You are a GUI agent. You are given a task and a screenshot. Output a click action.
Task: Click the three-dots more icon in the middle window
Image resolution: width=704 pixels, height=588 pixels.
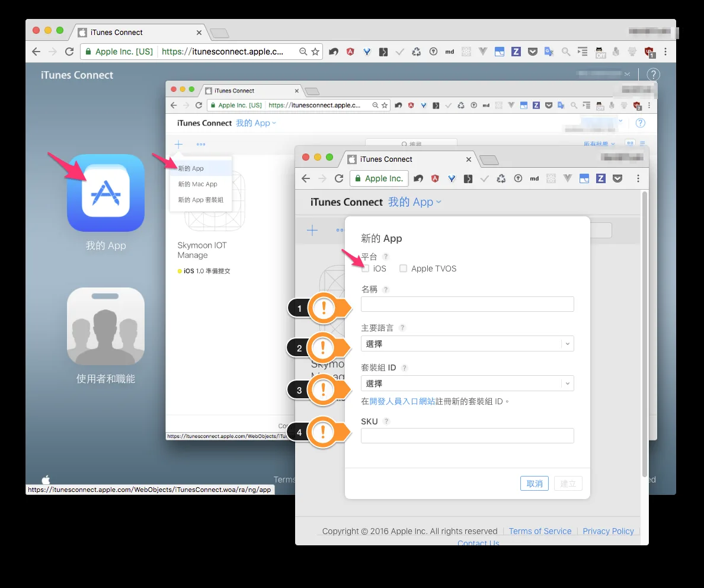pos(201,144)
